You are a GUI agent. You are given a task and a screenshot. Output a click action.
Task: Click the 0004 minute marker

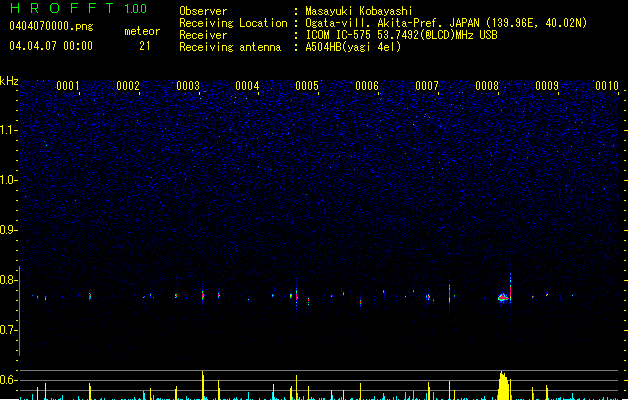(248, 86)
